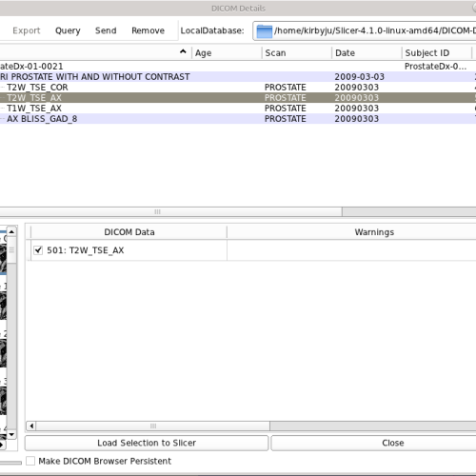
Task: Click the thumbnail list scroll-down arrow
Action: (x=11, y=434)
